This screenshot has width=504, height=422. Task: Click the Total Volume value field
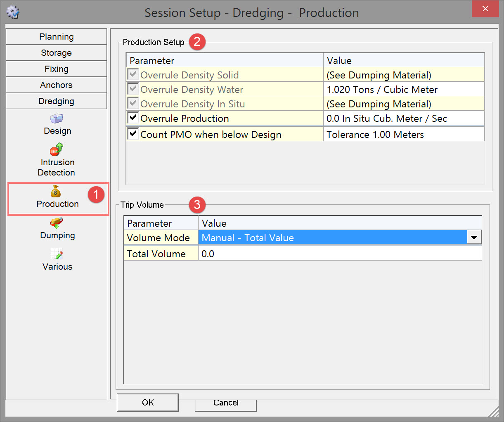click(340, 254)
